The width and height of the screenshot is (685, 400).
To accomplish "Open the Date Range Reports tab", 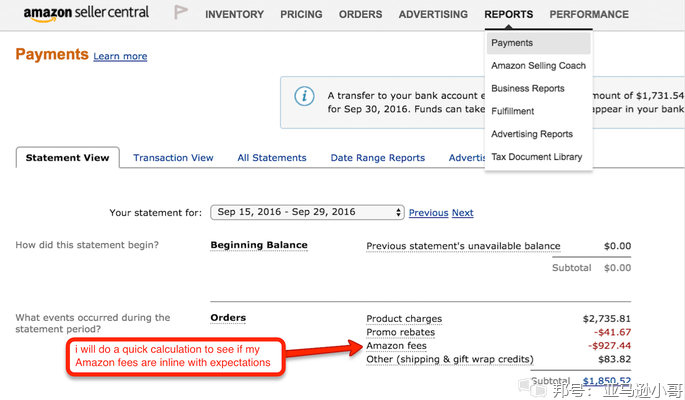I will (377, 158).
